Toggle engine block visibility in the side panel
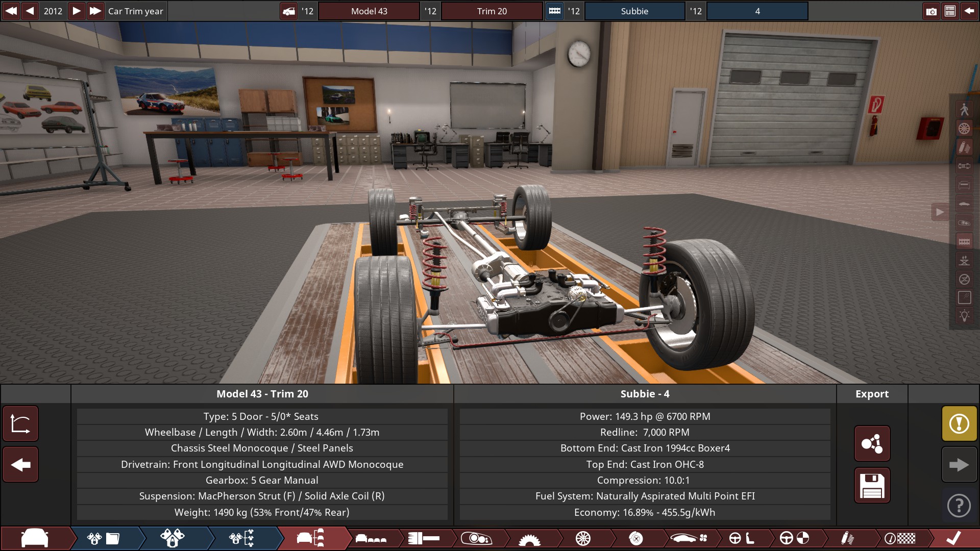 pyautogui.click(x=964, y=241)
